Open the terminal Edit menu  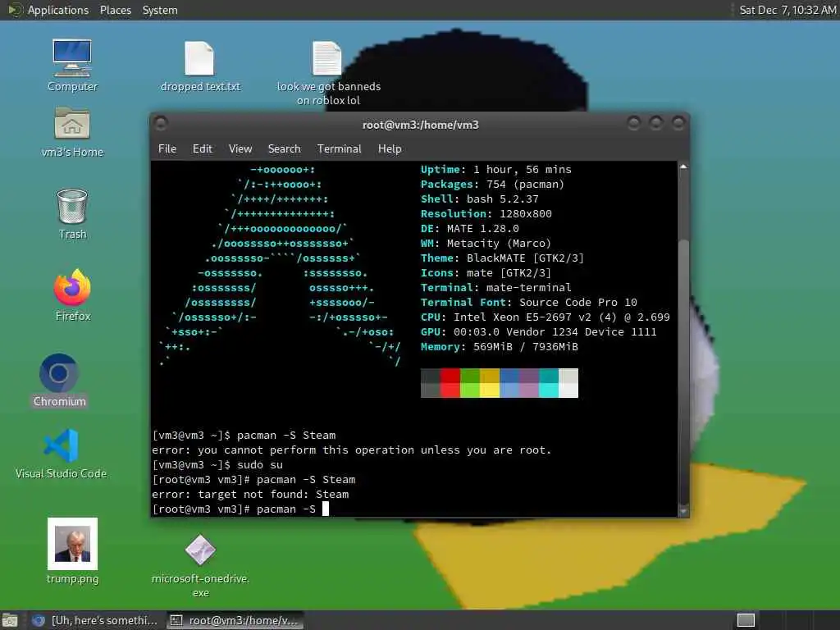[203, 149]
